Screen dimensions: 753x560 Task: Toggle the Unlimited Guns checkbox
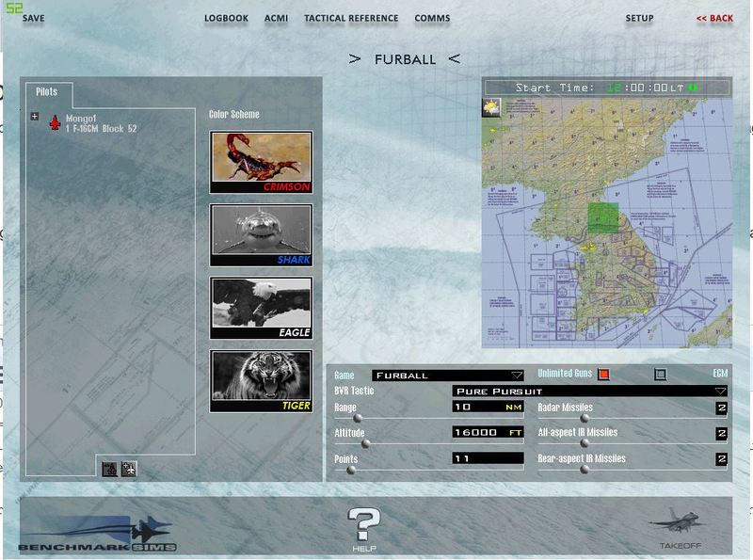[x=603, y=375]
